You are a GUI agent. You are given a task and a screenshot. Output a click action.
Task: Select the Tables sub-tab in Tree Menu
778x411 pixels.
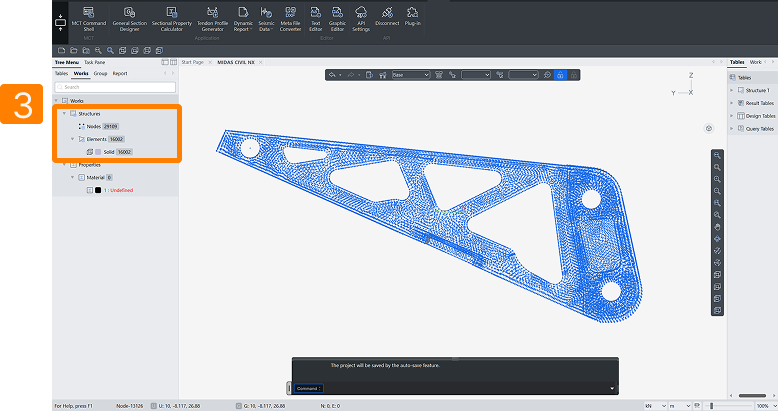62,73
